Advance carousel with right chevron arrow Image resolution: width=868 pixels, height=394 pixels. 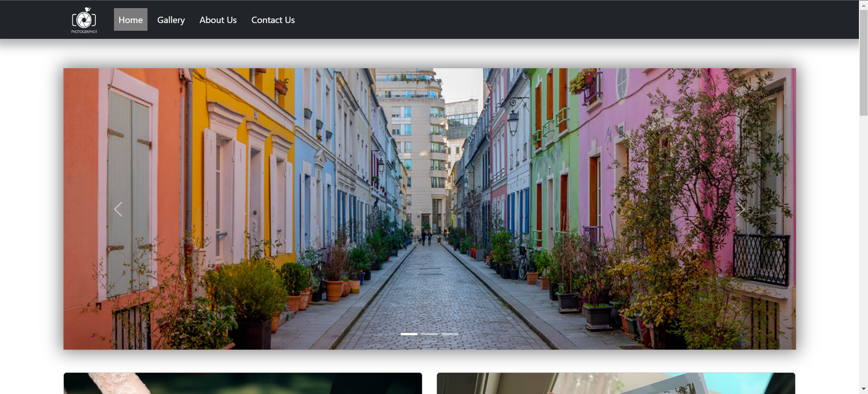(x=741, y=209)
